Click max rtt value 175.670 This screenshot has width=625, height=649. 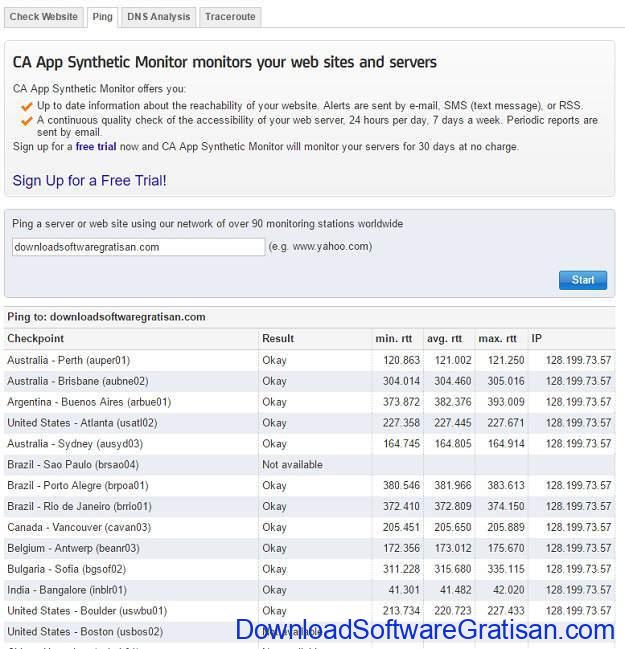(x=505, y=548)
